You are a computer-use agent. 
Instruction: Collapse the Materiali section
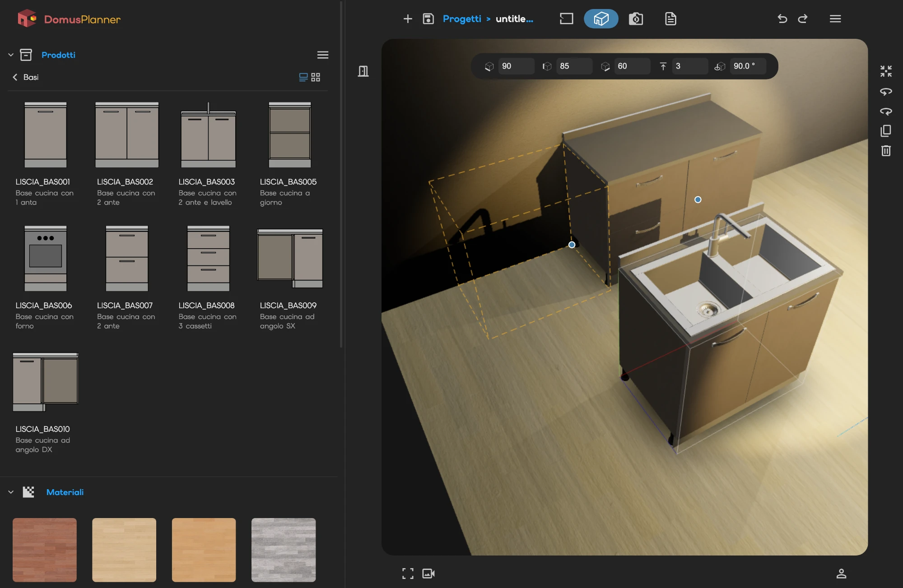click(11, 492)
